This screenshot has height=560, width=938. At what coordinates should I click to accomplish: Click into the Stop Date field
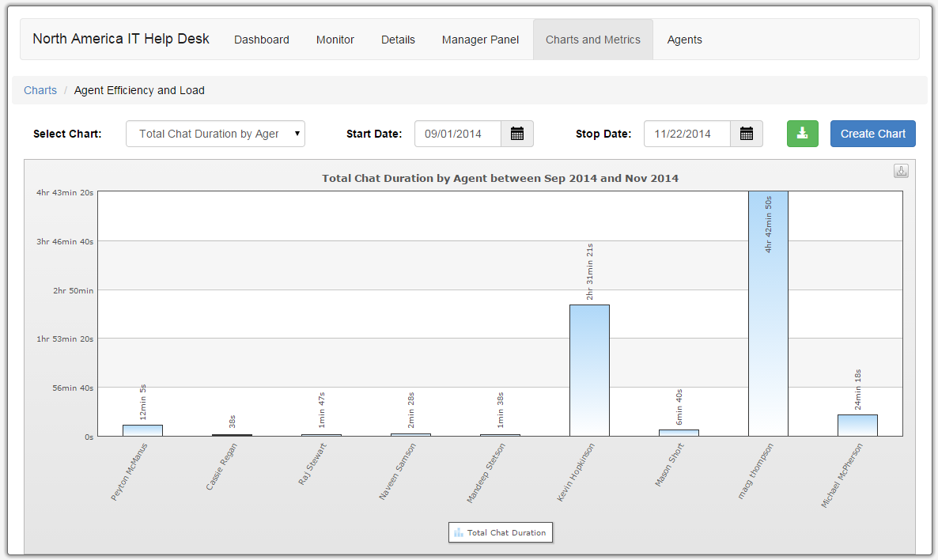coord(686,134)
